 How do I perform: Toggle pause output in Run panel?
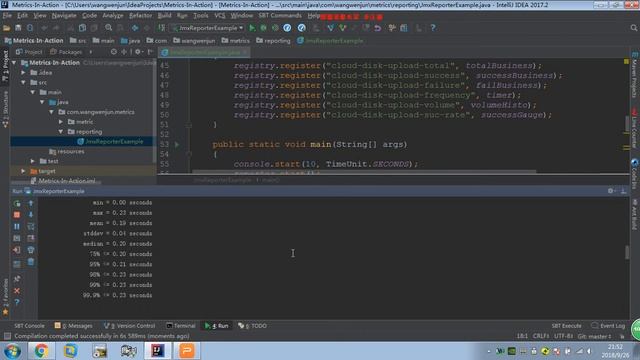pyautogui.click(x=17, y=227)
